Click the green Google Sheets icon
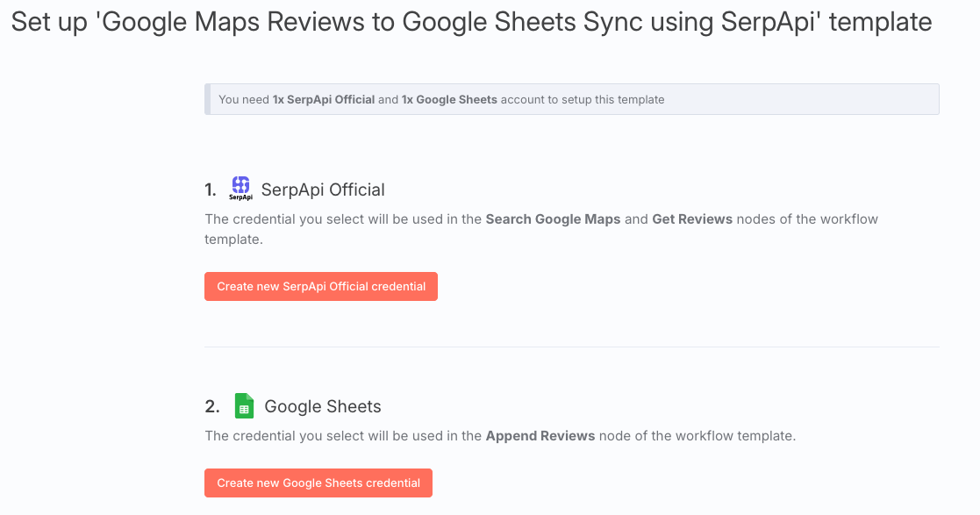 point(244,405)
